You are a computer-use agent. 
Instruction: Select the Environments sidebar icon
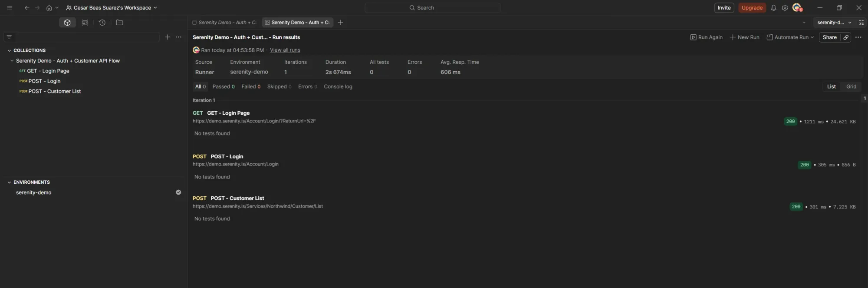pyautogui.click(x=85, y=23)
